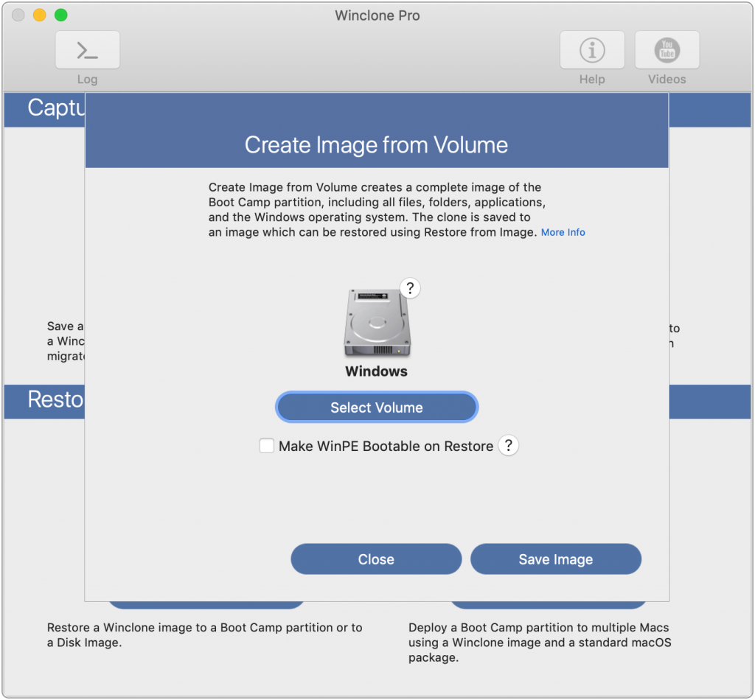Save the image with Save Image button
The width and height of the screenshot is (755, 700).
tap(556, 559)
